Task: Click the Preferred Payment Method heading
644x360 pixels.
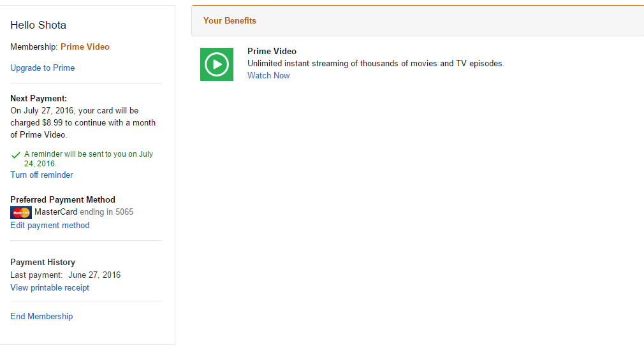Action: pyautogui.click(x=62, y=199)
